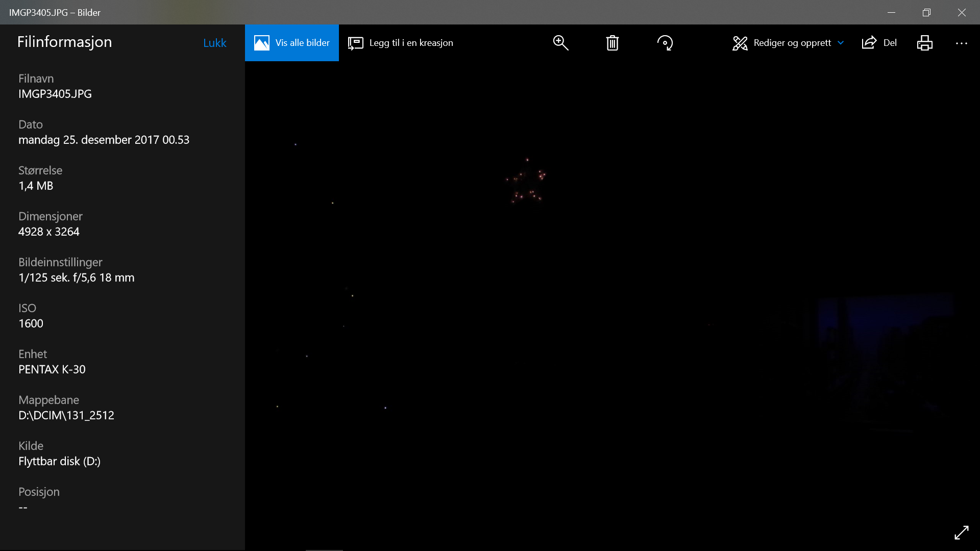The width and height of the screenshot is (980, 551).
Task: Open the three-dot more options menu
Action: pos(962,43)
